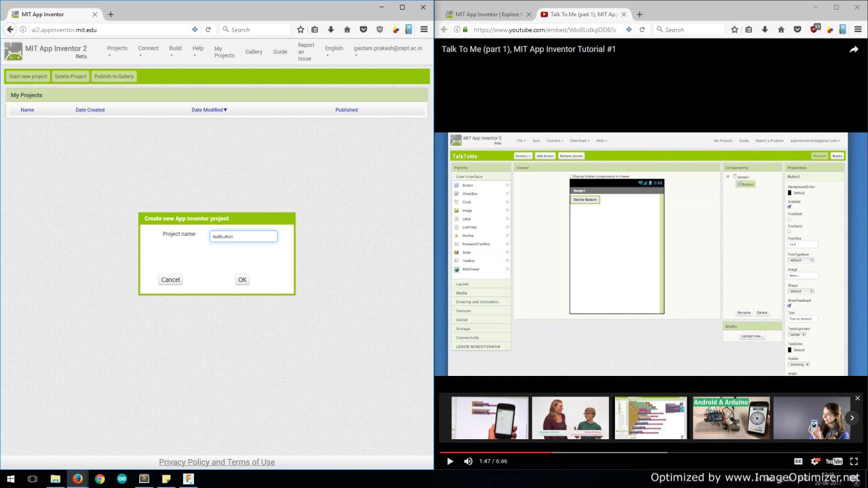Open the downloads arrow in the left Firefox window
This screenshot has width=868, height=488.
click(331, 30)
